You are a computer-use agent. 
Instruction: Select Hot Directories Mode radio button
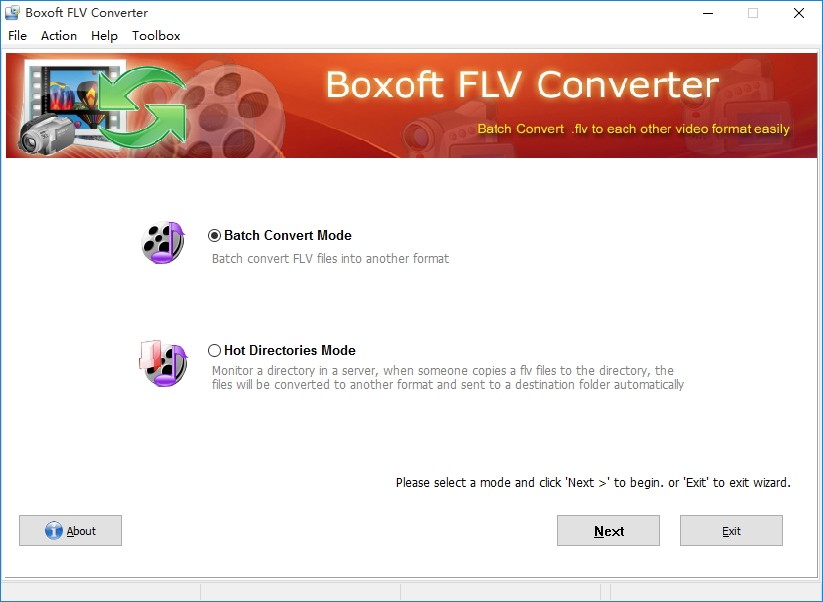click(x=214, y=350)
